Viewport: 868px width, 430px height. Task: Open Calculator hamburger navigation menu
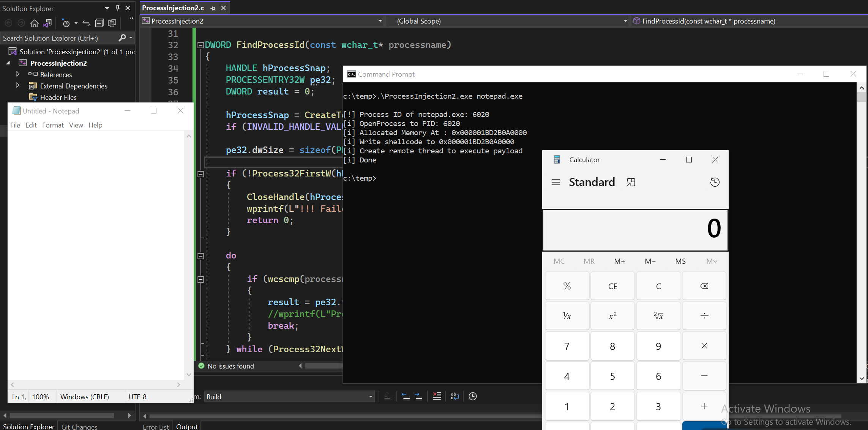coord(556,182)
